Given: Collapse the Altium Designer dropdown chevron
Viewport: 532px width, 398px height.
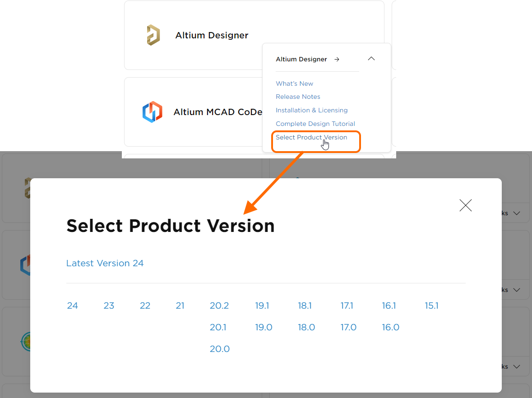Looking at the screenshot, I should pos(371,59).
